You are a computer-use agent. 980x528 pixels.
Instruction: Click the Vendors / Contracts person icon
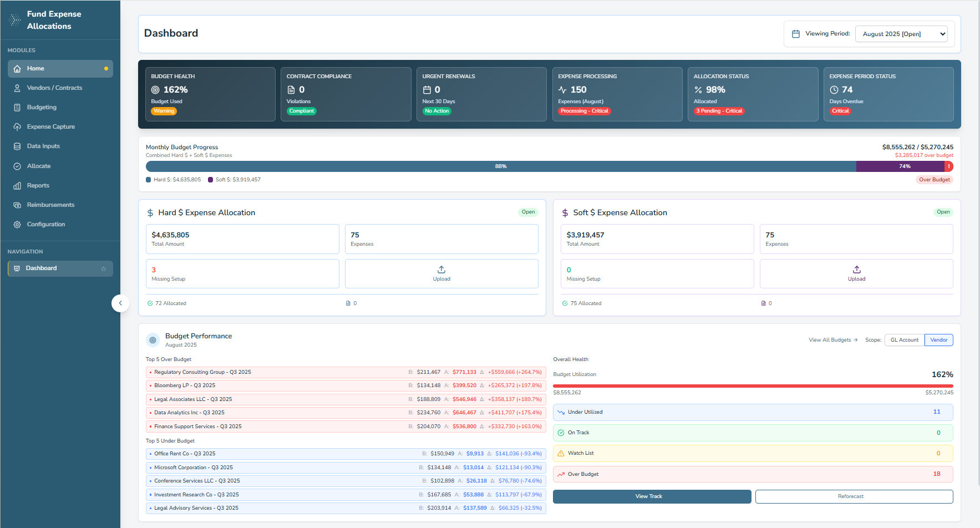pyautogui.click(x=17, y=88)
